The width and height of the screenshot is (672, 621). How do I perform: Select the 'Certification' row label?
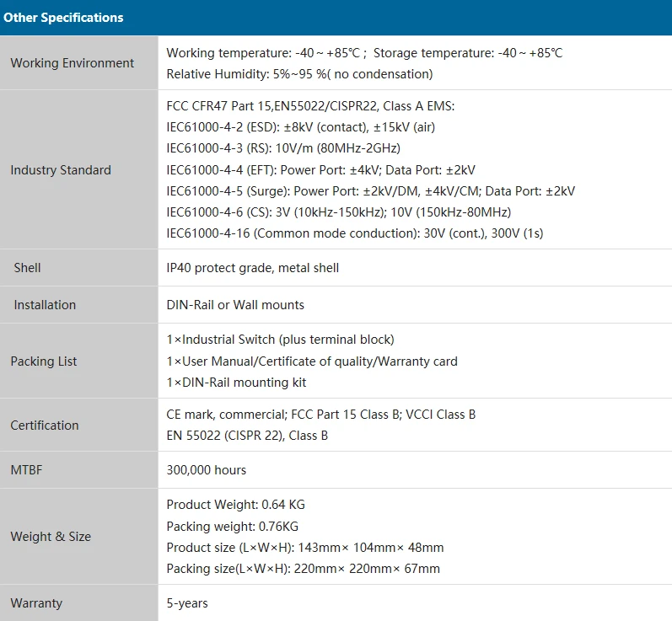45,426
